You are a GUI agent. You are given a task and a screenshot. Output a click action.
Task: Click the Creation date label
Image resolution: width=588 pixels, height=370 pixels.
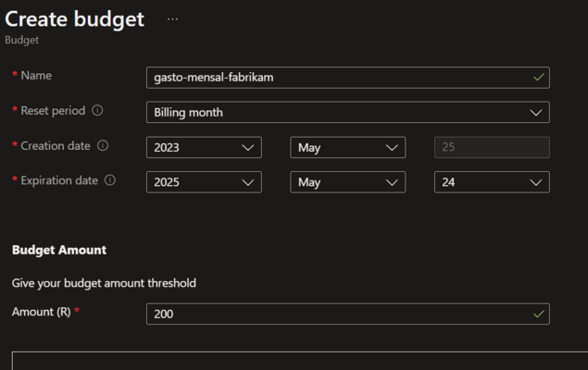[56, 145]
